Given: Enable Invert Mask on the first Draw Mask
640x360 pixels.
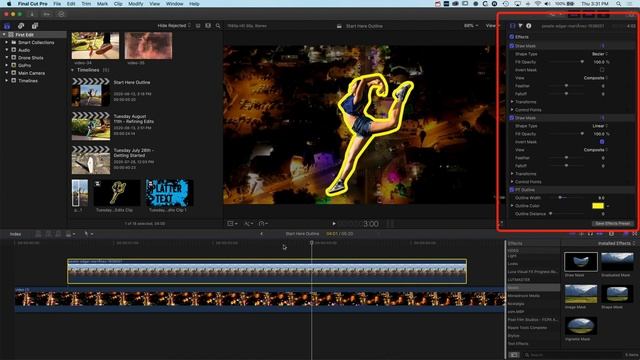Looking at the screenshot, I should point(602,70).
